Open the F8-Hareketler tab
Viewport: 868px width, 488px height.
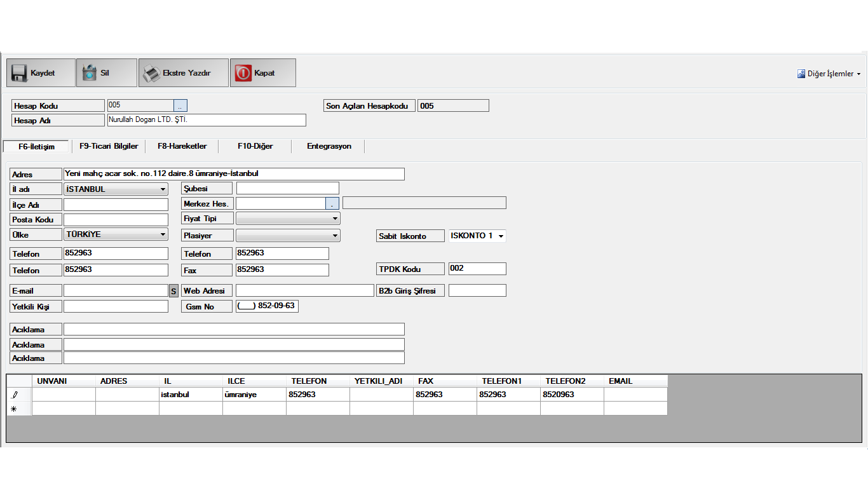[182, 146]
